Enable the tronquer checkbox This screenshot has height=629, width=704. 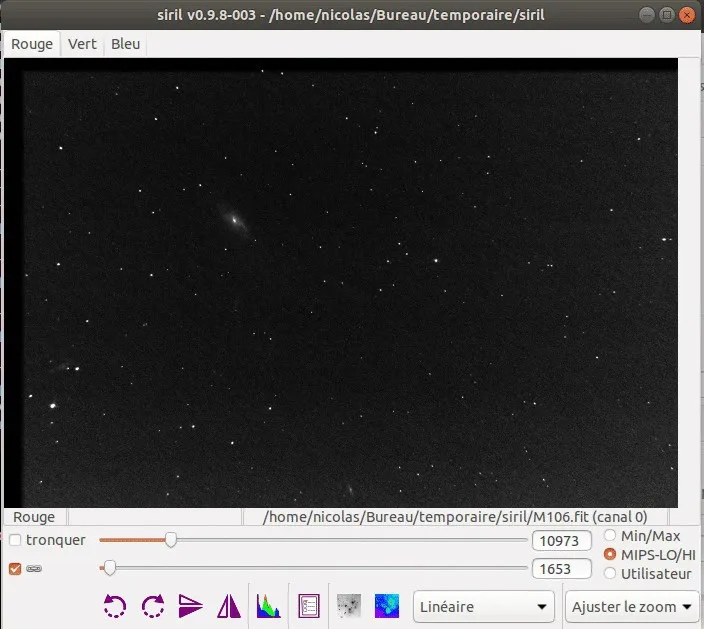coord(15,540)
